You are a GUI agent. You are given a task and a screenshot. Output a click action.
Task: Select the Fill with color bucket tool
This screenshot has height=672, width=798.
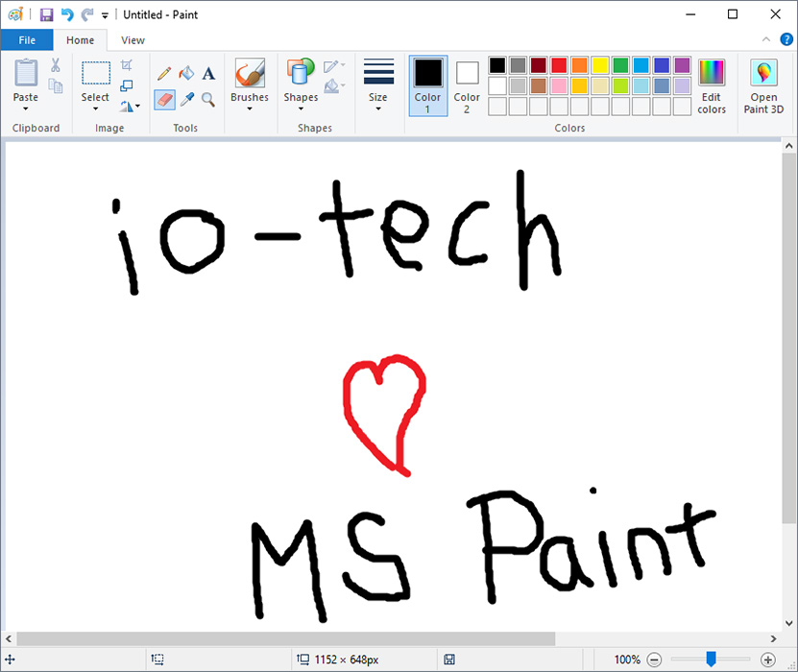click(x=186, y=73)
